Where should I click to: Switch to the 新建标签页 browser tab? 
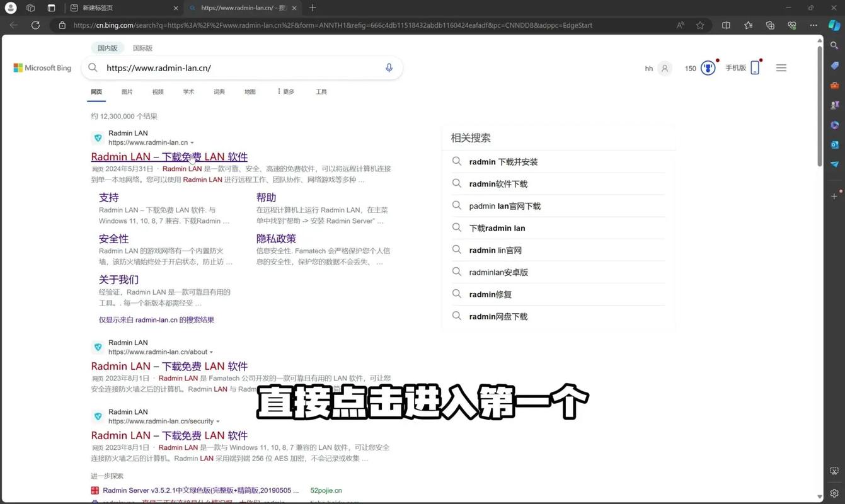[123, 8]
